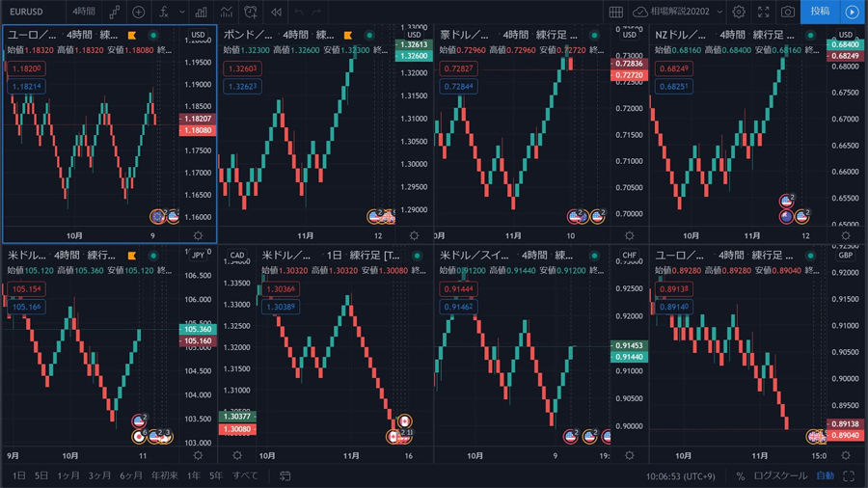The width and height of the screenshot is (868, 488).
Task: Expand the indicator templates dropdown arrow
Action: point(182,13)
